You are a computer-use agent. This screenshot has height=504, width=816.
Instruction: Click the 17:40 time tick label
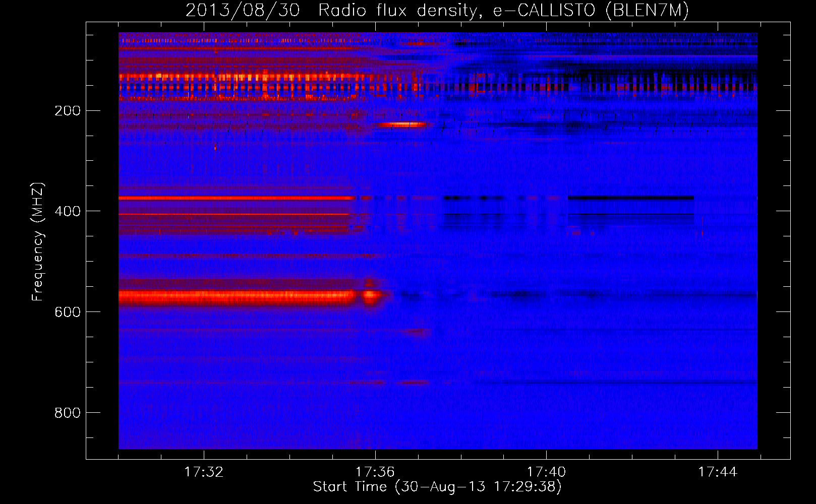point(546,472)
